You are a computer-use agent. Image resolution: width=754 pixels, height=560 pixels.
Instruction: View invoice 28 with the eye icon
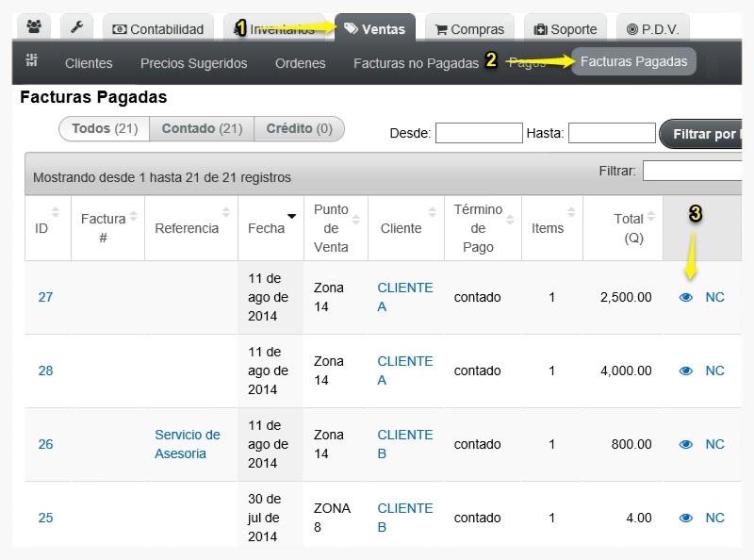[x=686, y=371]
